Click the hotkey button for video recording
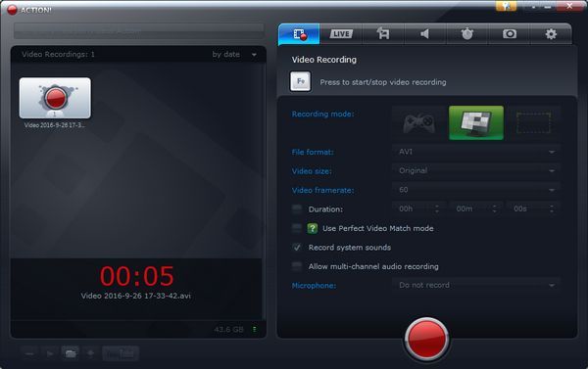Image resolution: width=588 pixels, height=369 pixels. tap(301, 81)
